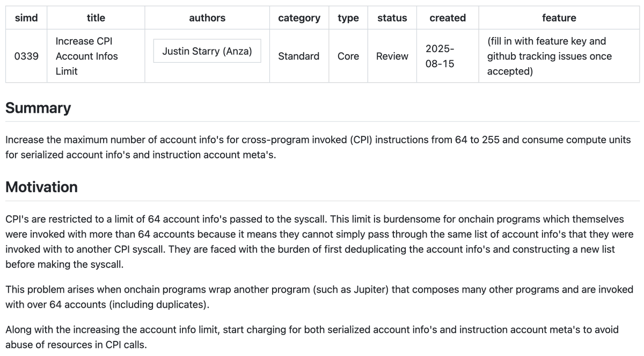Click the Motivation heading
This screenshot has width=644, height=356.
[x=41, y=187]
